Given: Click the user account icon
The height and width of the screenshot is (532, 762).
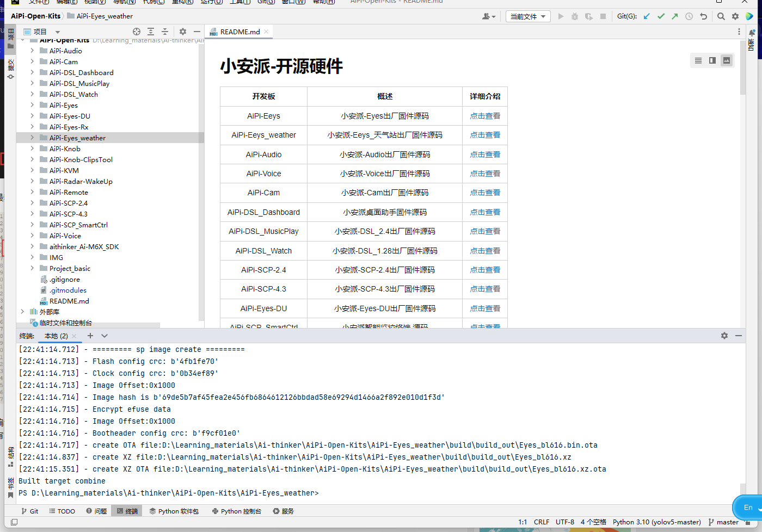Looking at the screenshot, I should pyautogui.click(x=489, y=16).
